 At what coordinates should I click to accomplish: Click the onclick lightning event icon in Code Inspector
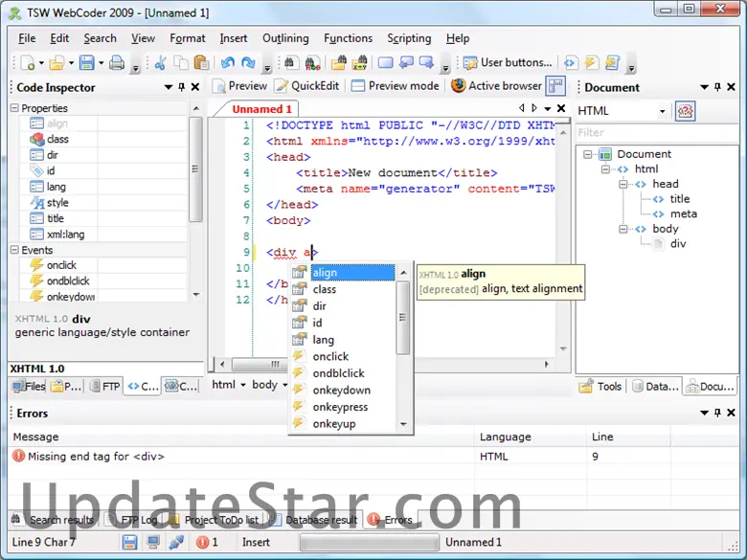(x=36, y=265)
